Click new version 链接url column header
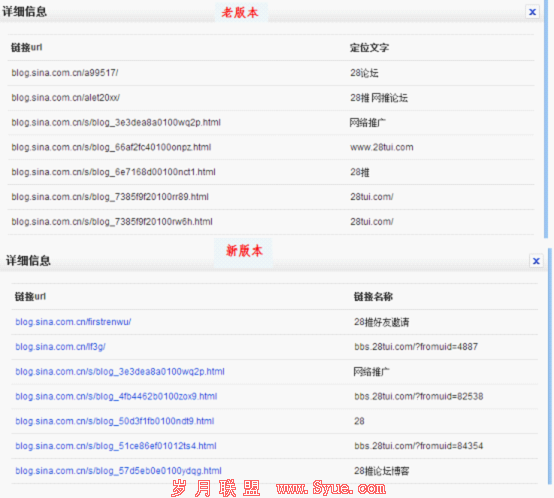554x498 pixels. pos(30,296)
